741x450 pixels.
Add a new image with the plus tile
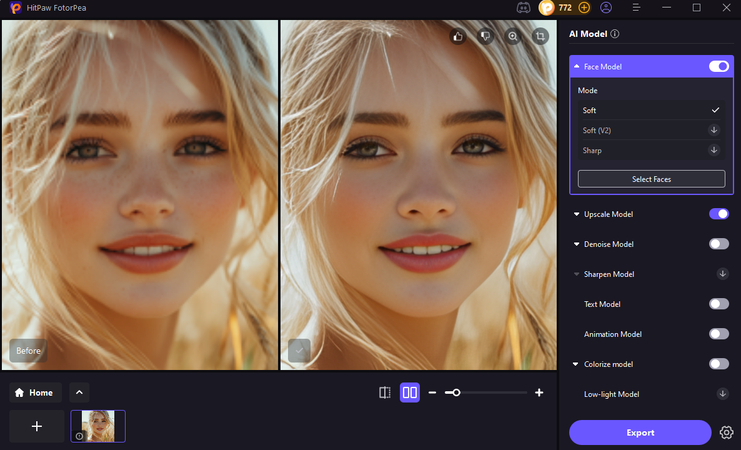[x=37, y=426]
